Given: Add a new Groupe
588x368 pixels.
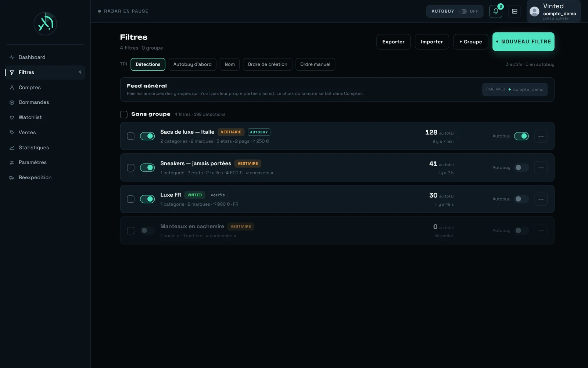Looking at the screenshot, I should click(471, 42).
